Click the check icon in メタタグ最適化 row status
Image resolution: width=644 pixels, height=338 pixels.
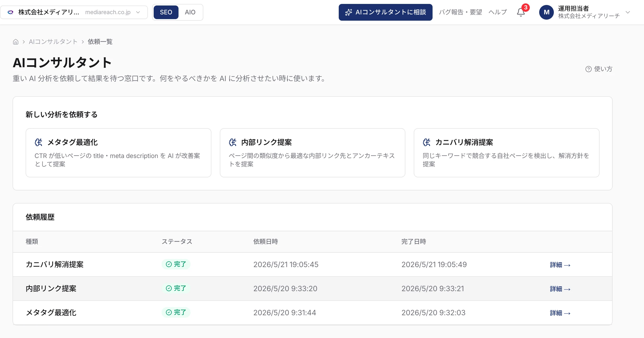click(x=169, y=312)
